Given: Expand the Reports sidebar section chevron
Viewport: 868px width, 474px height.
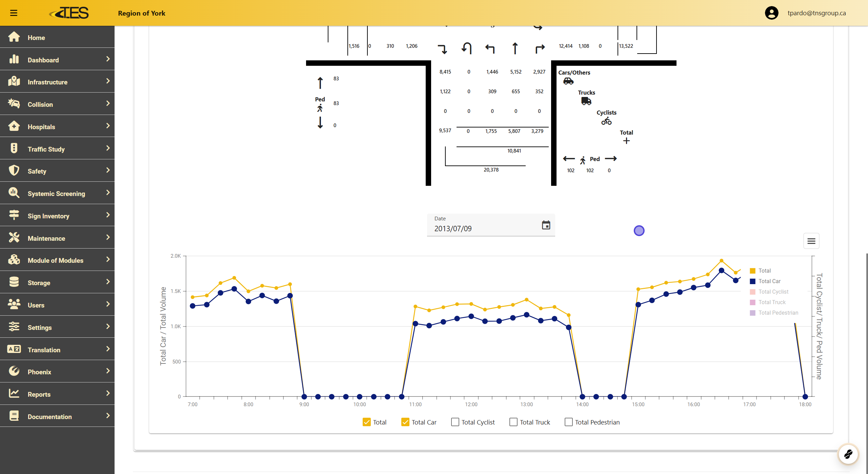Looking at the screenshot, I should 108,393.
